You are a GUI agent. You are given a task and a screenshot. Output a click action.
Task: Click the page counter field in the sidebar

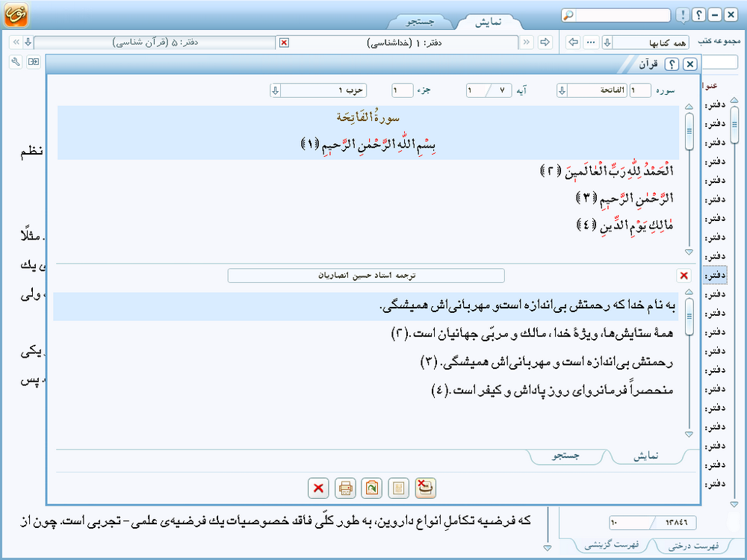652,523
